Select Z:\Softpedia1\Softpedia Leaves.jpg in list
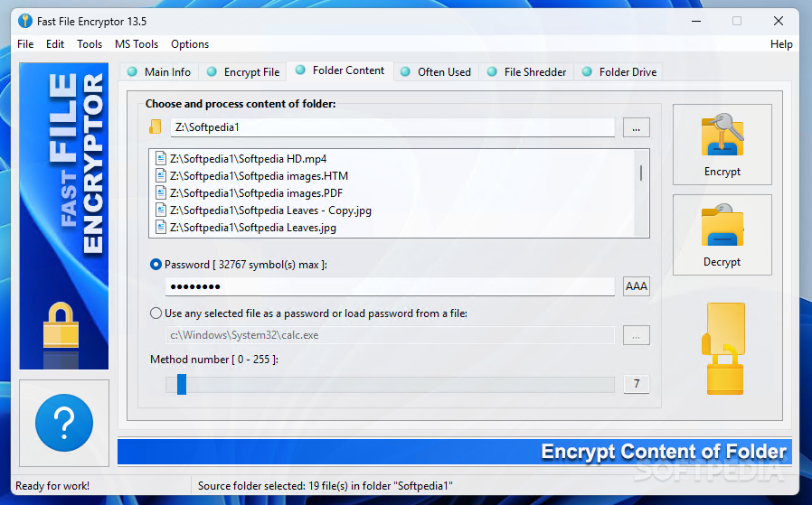This screenshot has width=812, height=505. (252, 227)
